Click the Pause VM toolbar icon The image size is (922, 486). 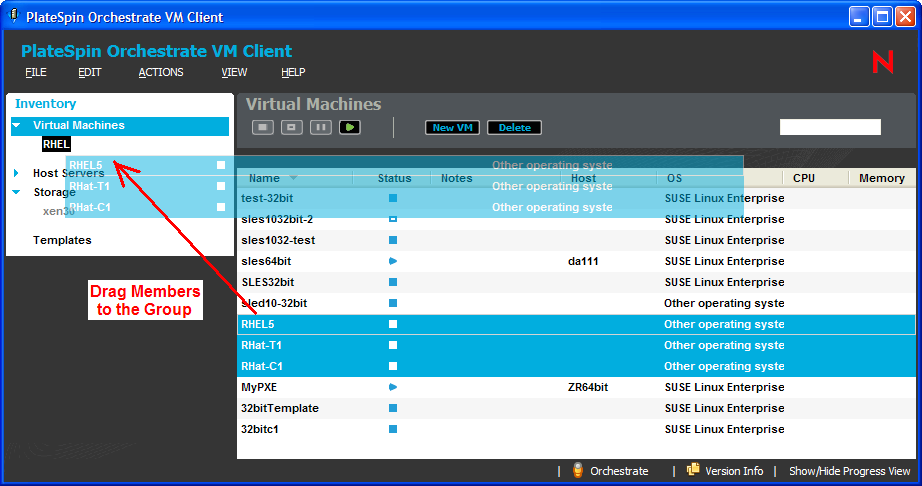click(x=320, y=127)
